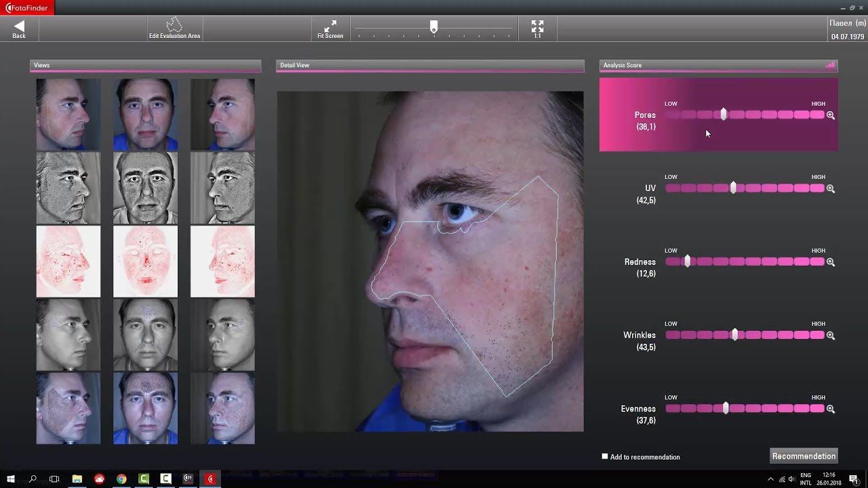Go back using the Back arrow
Image resolution: width=868 pixels, height=488 pixels.
point(19,28)
